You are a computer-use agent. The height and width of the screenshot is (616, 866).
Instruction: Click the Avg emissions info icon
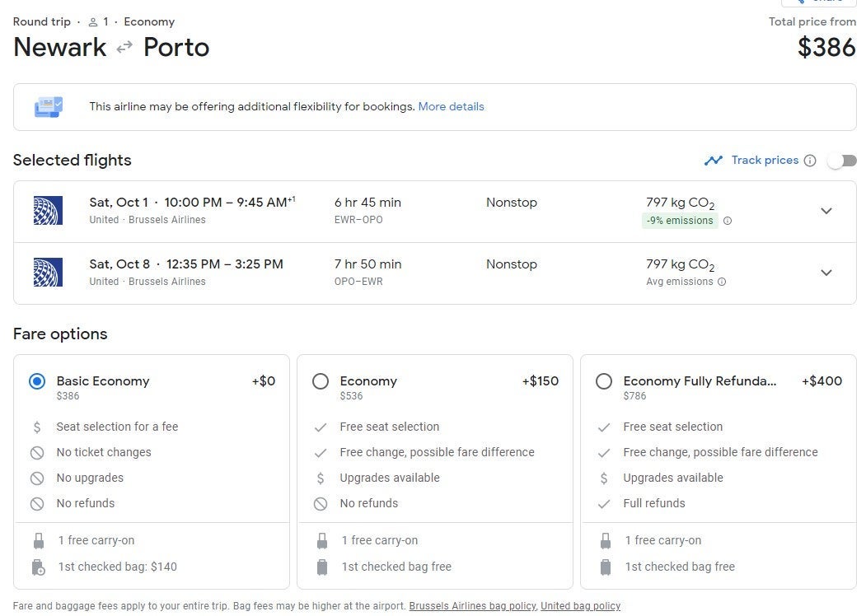point(722,282)
